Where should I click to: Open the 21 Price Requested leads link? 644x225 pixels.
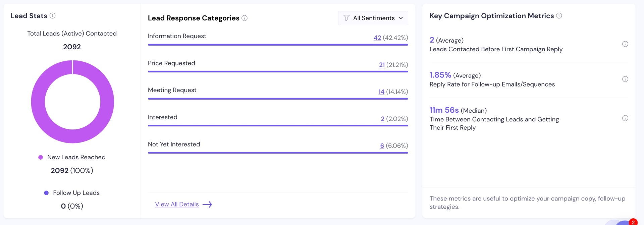382,65
